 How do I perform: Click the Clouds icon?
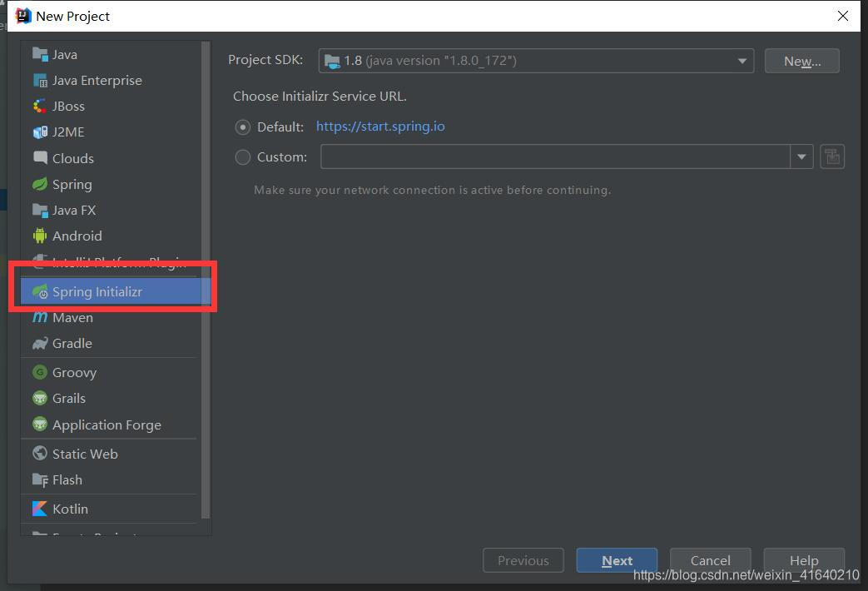pyautogui.click(x=40, y=158)
